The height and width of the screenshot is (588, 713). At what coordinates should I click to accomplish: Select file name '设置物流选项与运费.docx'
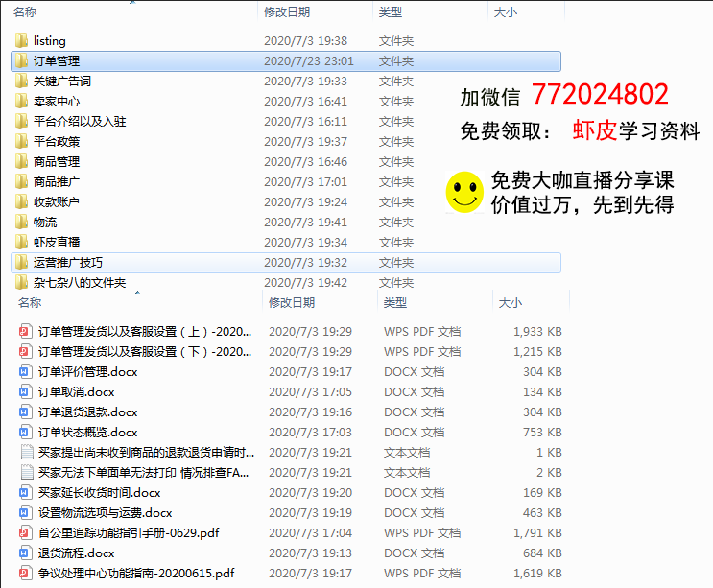pos(105,512)
